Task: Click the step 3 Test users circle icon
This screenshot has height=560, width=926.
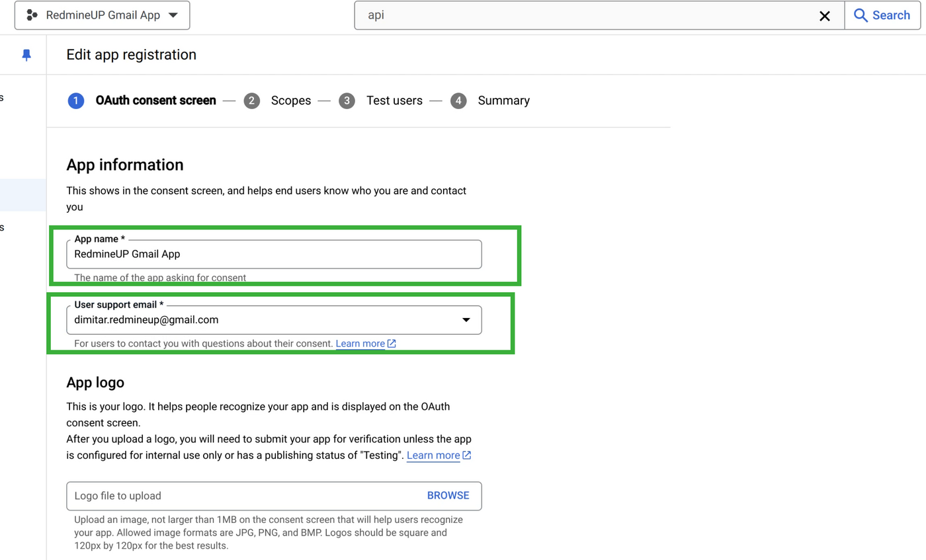Action: coord(347,100)
